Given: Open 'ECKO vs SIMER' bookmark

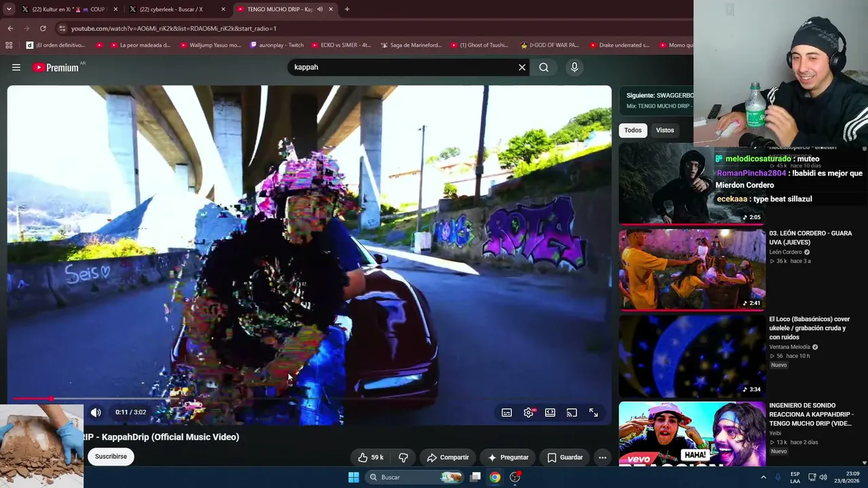Looking at the screenshot, I should (342, 45).
